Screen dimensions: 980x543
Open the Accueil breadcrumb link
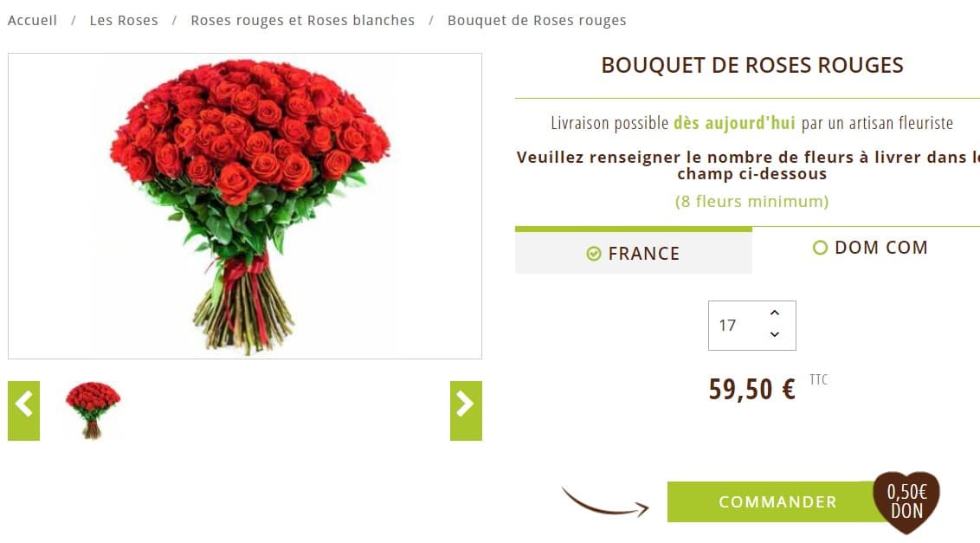click(32, 20)
